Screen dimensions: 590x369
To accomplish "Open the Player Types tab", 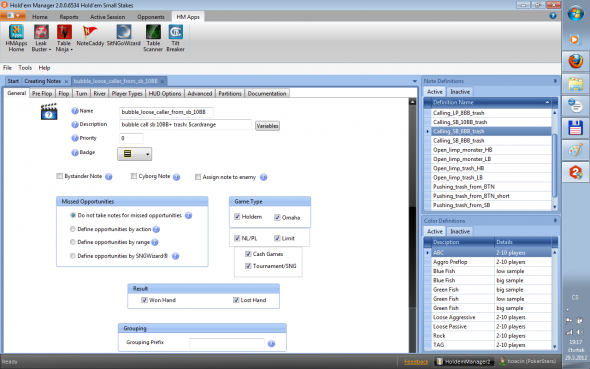I will click(127, 93).
